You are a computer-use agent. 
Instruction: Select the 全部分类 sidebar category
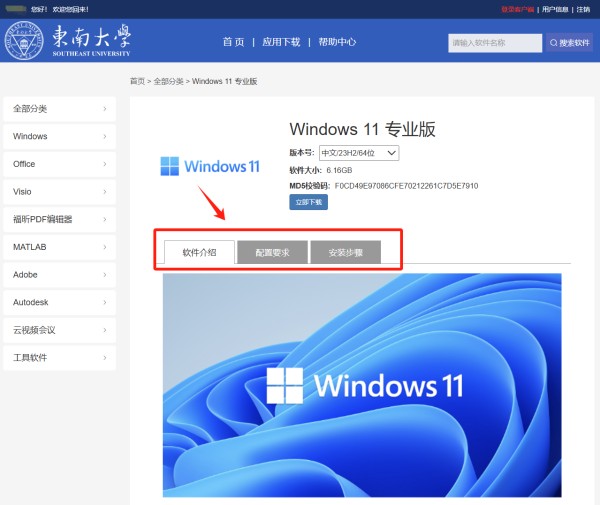tap(59, 109)
